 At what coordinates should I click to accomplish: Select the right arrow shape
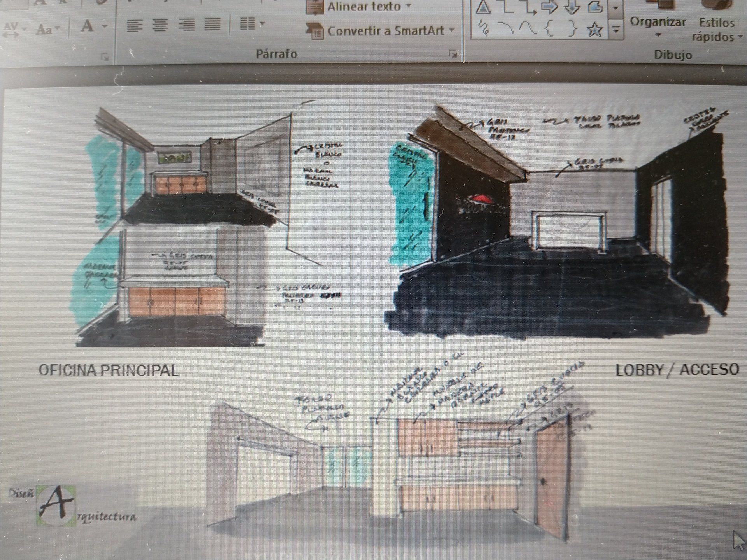click(549, 7)
